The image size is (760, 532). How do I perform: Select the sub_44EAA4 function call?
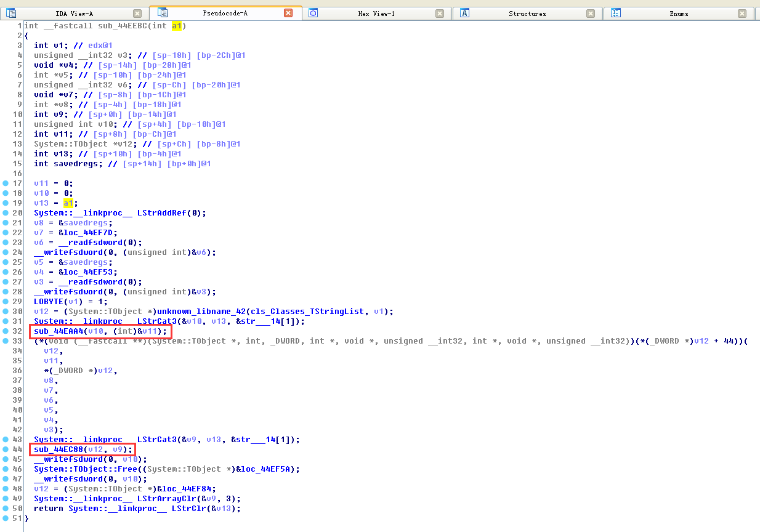click(x=59, y=331)
